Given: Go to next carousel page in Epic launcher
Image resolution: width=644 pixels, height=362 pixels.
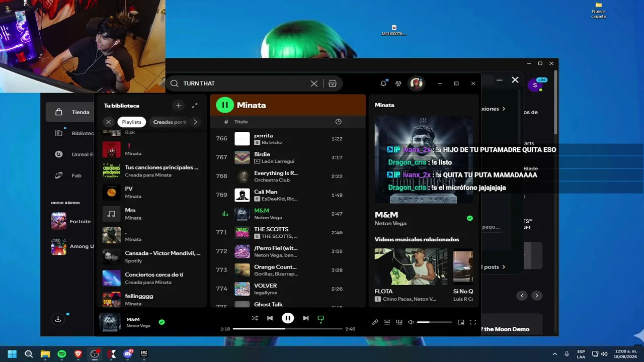Looking at the screenshot, I should click(537, 296).
